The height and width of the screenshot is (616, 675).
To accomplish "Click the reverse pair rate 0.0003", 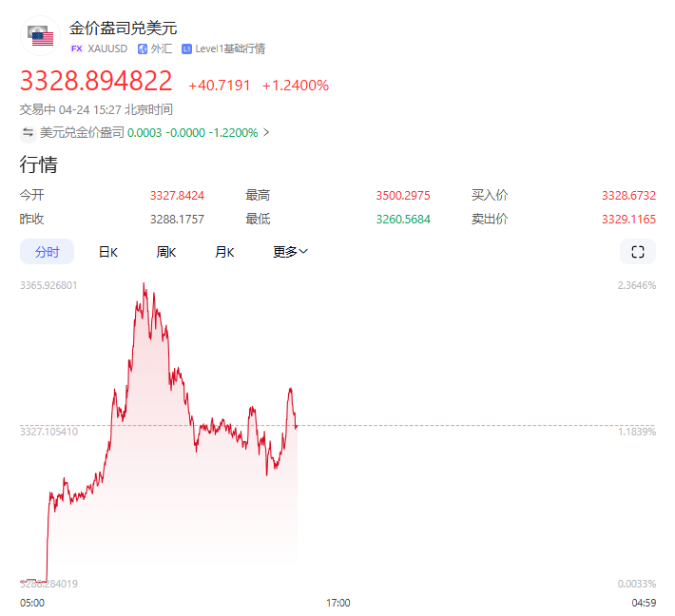I will coord(145,132).
